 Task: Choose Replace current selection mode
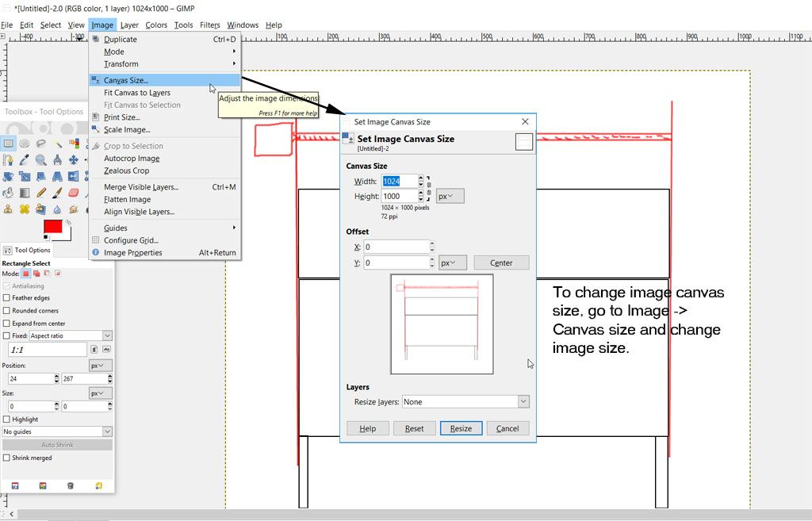(26, 274)
